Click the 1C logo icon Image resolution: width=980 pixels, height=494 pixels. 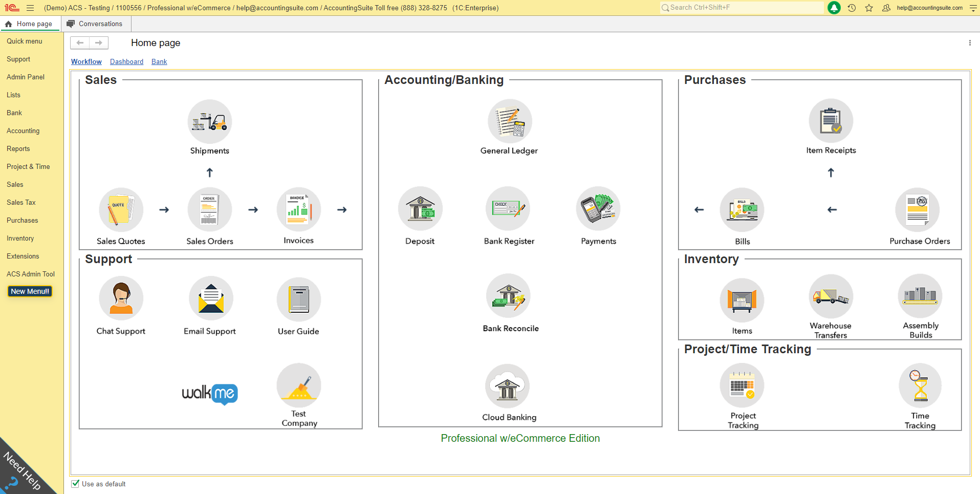click(12, 8)
